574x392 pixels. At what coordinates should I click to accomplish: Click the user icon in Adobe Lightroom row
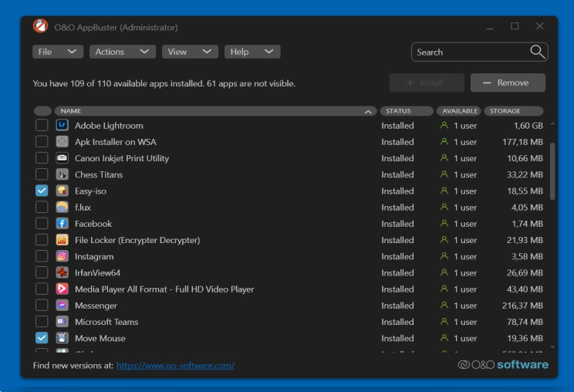(444, 125)
